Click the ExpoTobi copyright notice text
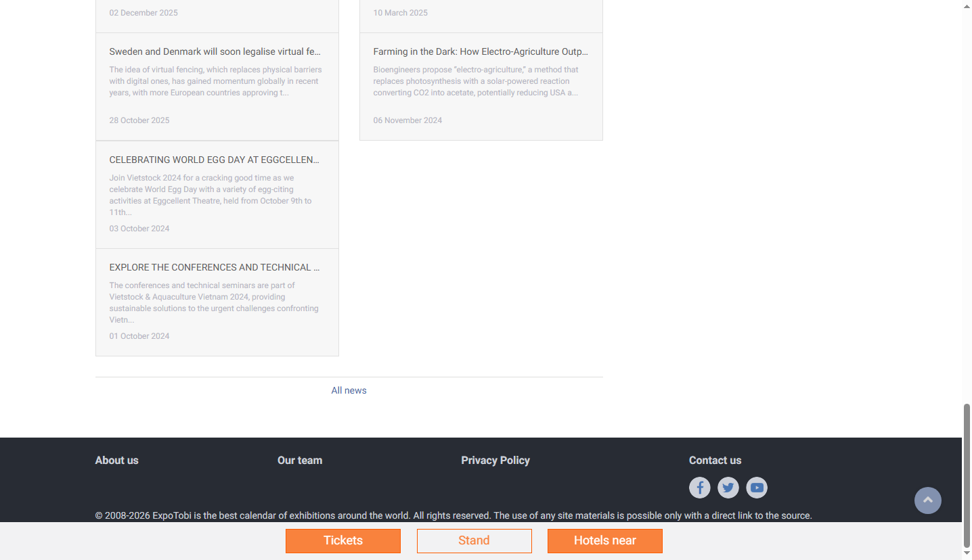This screenshot has height=560, width=972. pyautogui.click(x=454, y=515)
